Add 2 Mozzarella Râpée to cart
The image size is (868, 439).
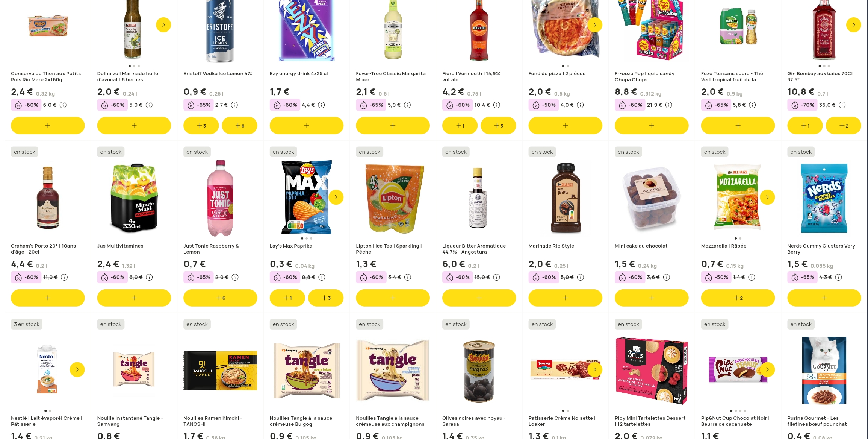click(738, 298)
